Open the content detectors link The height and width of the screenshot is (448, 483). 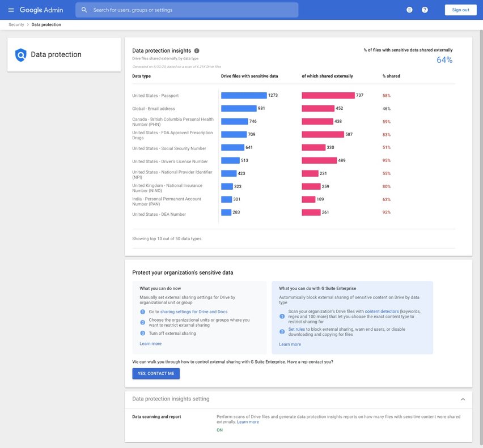(382, 312)
